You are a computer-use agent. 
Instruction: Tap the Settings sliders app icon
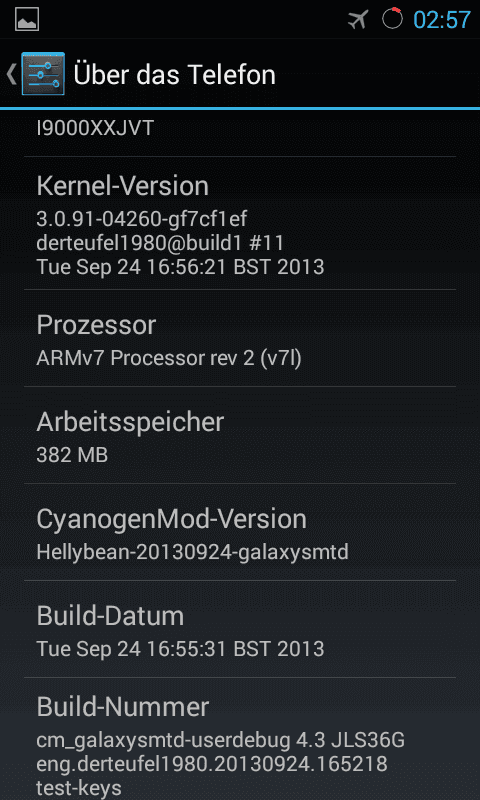click(x=43, y=74)
